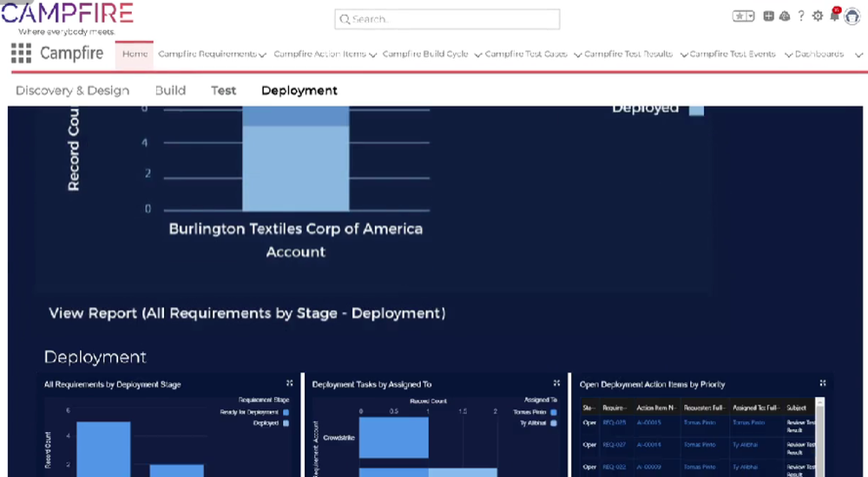Open the Campfire Requirements dropdown chevron
868x477 pixels.
point(262,55)
